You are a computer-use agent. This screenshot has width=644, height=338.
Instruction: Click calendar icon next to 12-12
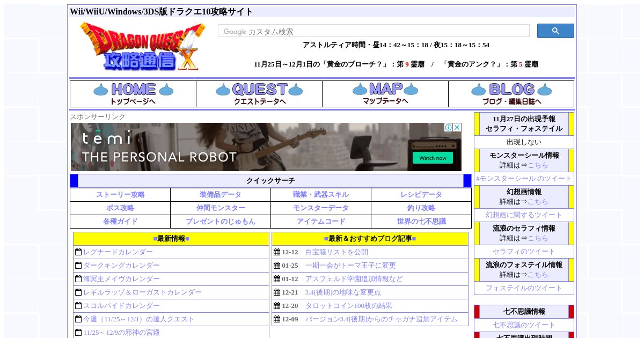click(277, 252)
